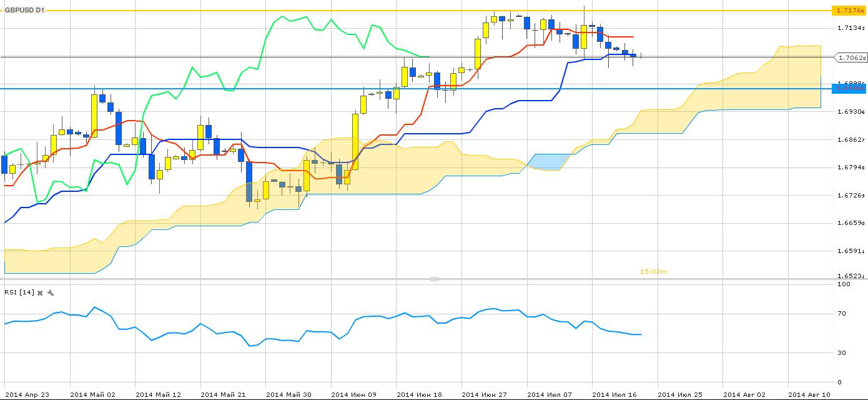Screen dimensions: 868x400
Task: Click the 15:08m candle countdown timer
Action: click(654, 271)
